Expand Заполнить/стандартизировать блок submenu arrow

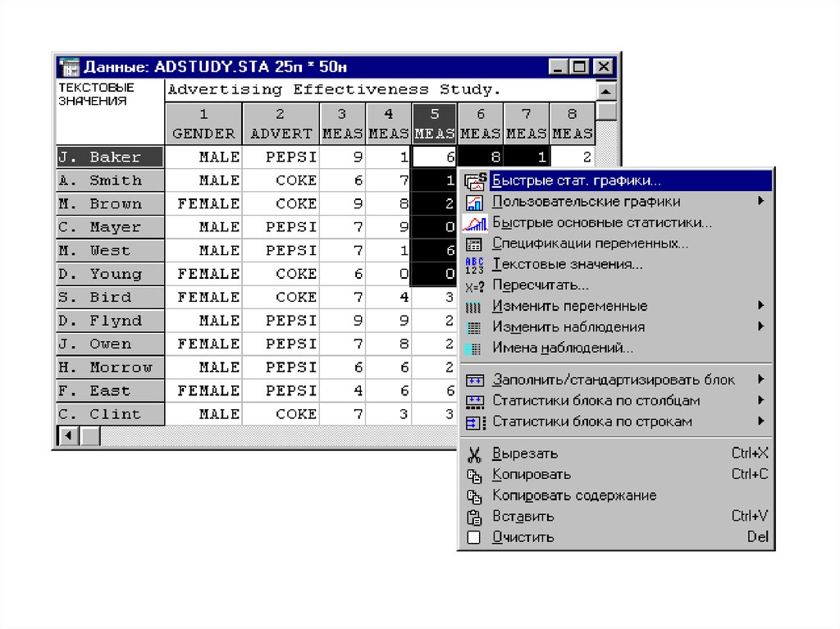761,380
